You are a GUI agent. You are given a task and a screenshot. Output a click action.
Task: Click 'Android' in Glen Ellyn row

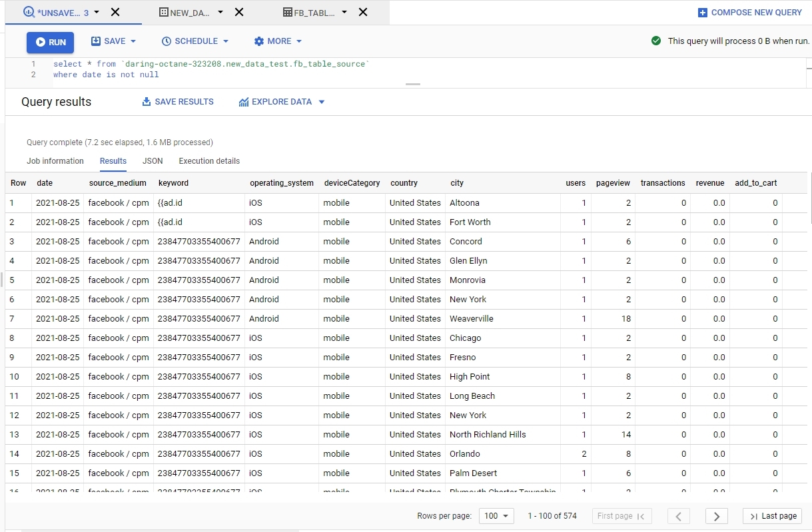264,261
